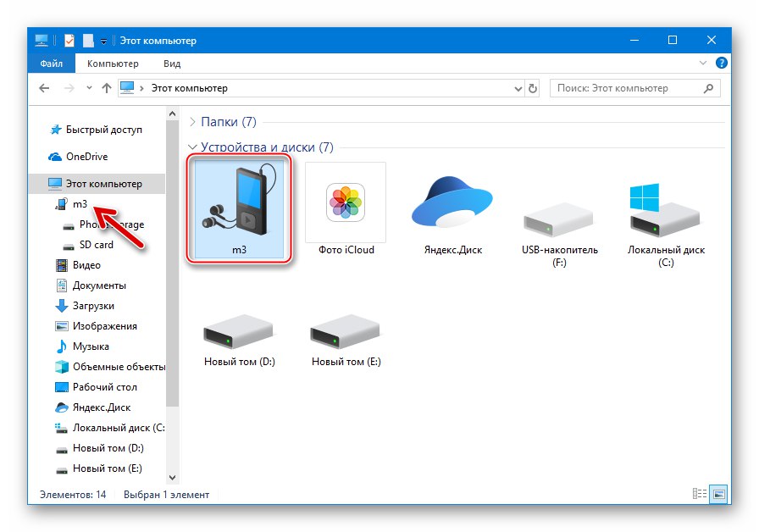Click the Загрузки blue arrow icon
This screenshot has height=532, width=759.
(x=62, y=306)
